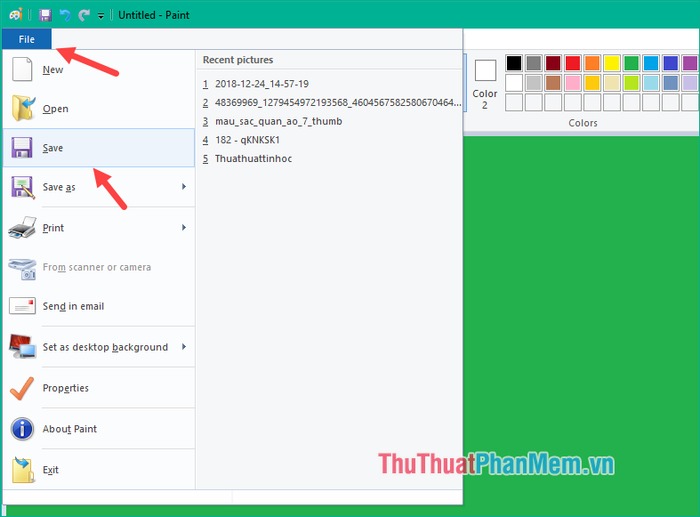Click the purple floppy Save icon
This screenshot has width=700, height=517.
tap(21, 148)
